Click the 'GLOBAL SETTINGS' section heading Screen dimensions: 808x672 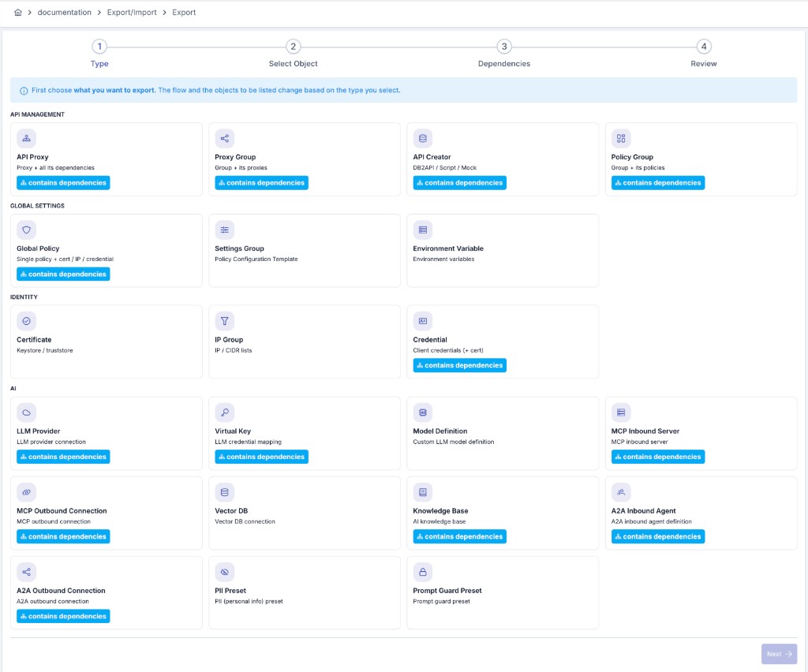[37, 206]
